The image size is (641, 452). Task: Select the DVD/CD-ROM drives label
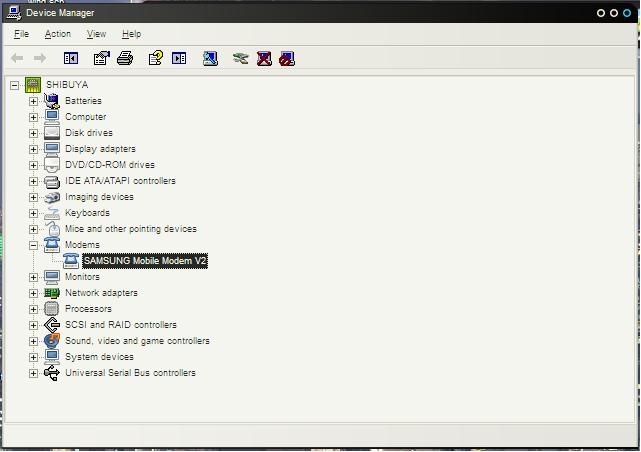pyautogui.click(x=110, y=165)
